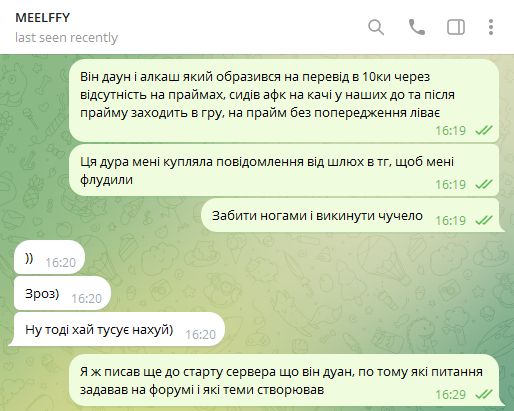Toggle the right sidebar panel
Viewport: 514px width, 411px height.
(x=456, y=27)
